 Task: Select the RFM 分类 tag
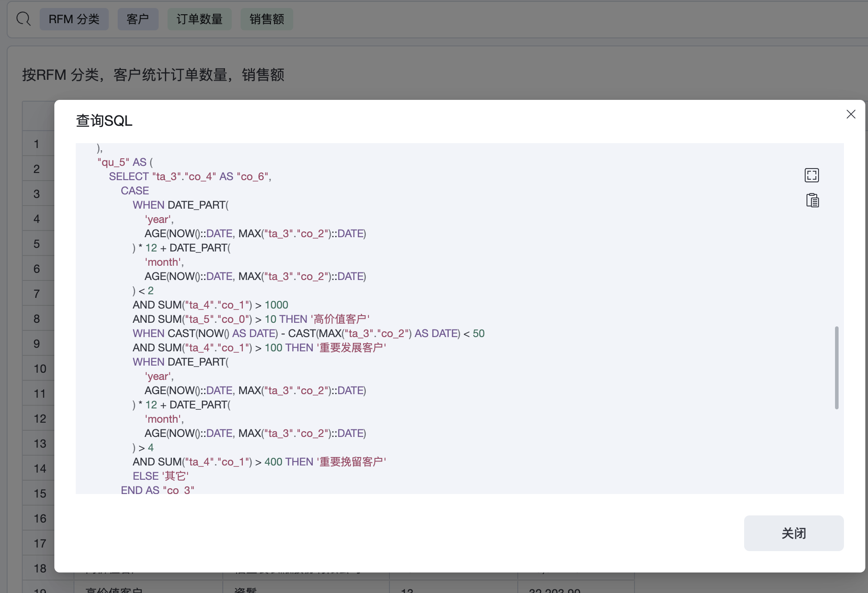click(74, 19)
